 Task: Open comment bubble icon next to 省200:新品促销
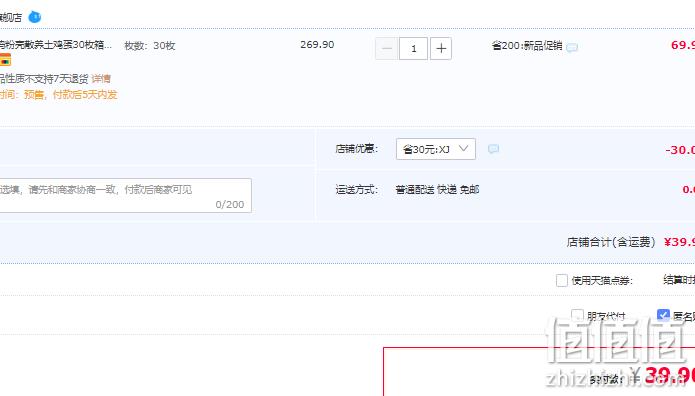tap(572, 47)
